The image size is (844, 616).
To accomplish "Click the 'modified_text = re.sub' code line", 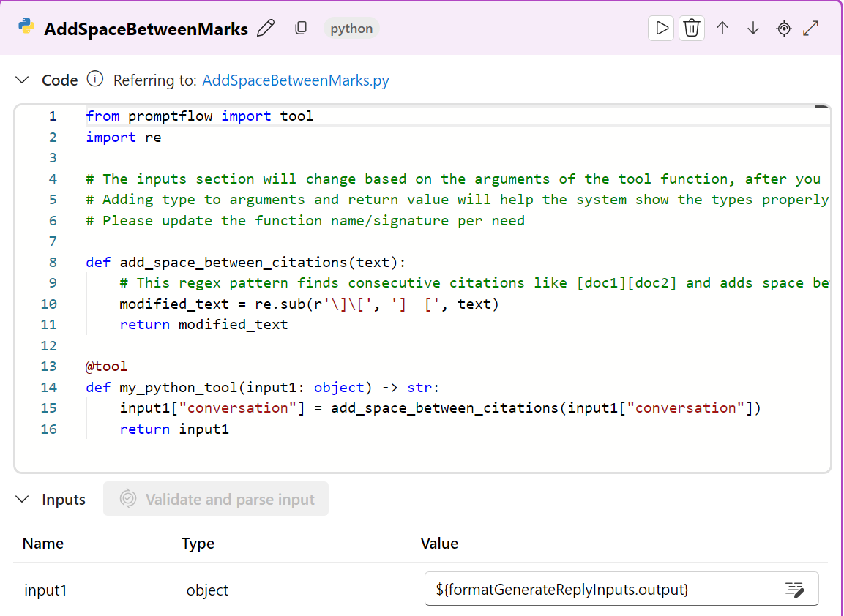I will pyautogui.click(x=310, y=304).
